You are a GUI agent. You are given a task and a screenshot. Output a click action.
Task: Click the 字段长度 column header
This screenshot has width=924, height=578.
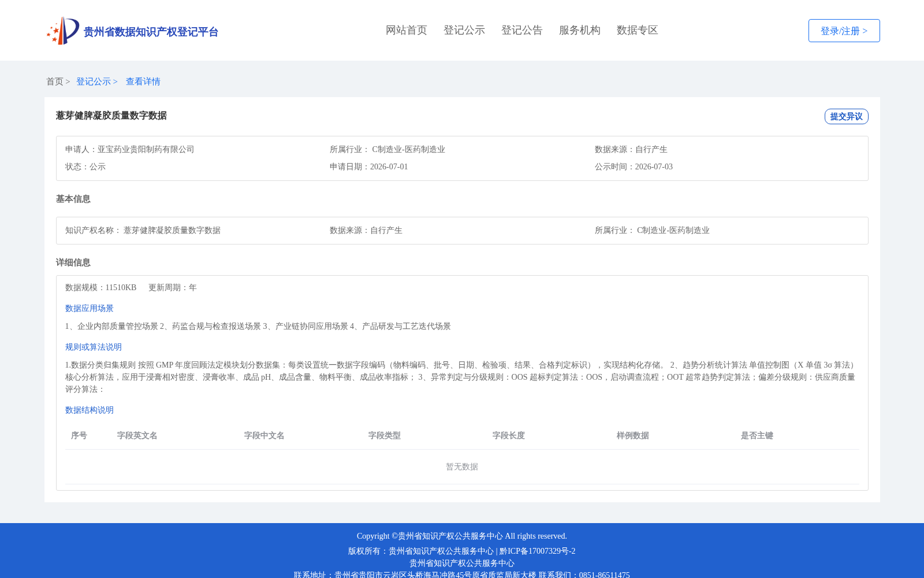click(509, 435)
